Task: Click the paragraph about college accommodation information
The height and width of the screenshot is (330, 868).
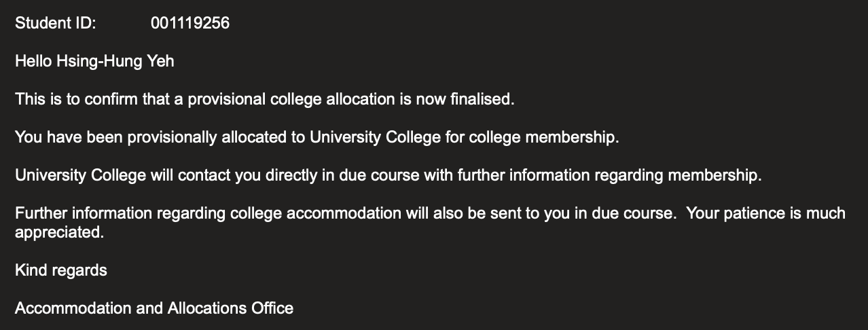Action: [x=430, y=223]
